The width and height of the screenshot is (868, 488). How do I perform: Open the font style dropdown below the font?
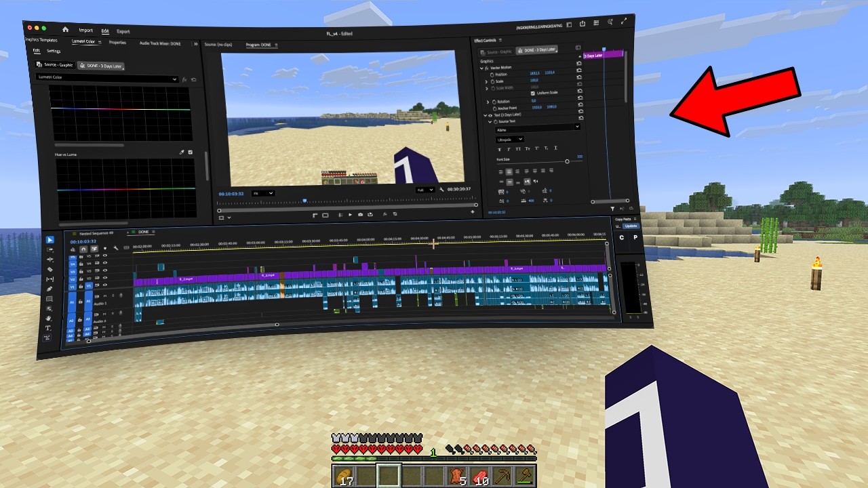tap(510, 139)
